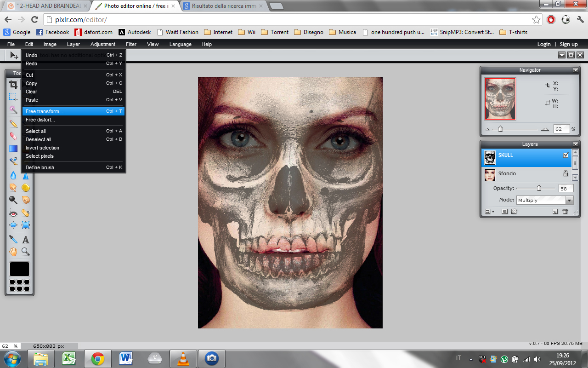Create a new layer
This screenshot has width=588, height=368.
pos(555,212)
